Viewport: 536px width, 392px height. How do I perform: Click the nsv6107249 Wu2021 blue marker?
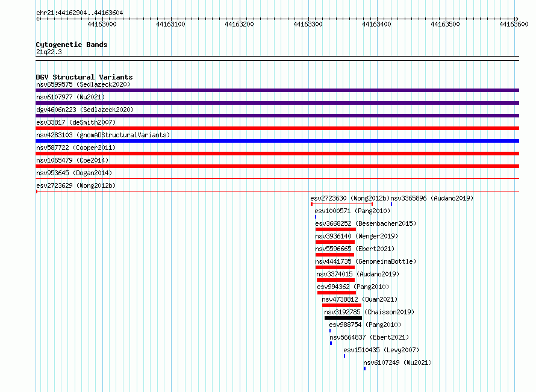(365, 369)
